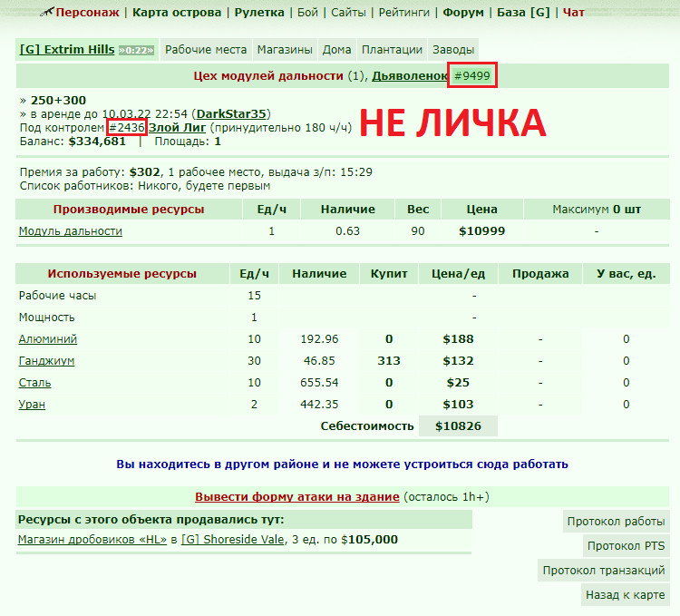Viewport: 680px width, 616px height.
Task: Open owner Дьяволенок profile
Action: coord(410,76)
